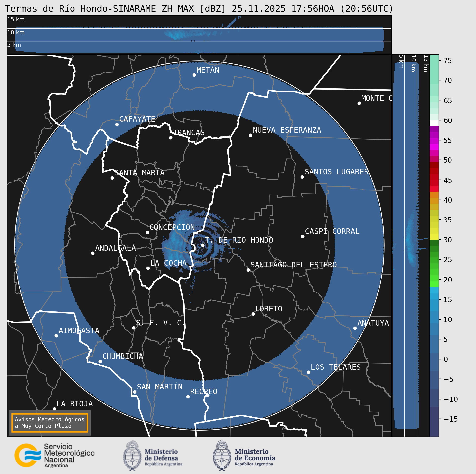Viewport: 476px width, 474px height.
Task: Click the 10 km label on top profile
Action: pyautogui.click(x=16, y=32)
